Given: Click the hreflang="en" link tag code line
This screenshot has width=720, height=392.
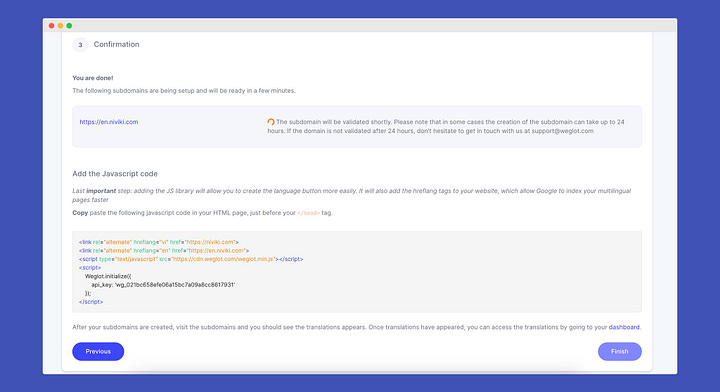Looking at the screenshot, I should [x=164, y=251].
